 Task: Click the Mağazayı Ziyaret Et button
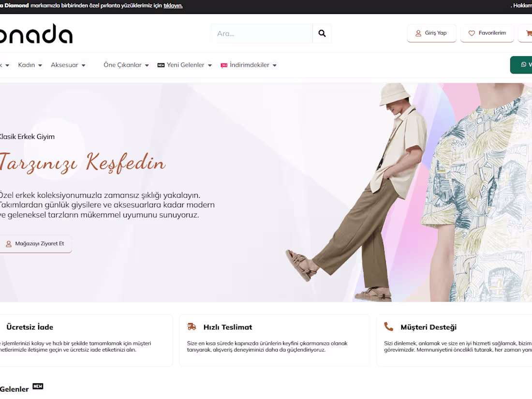click(x=35, y=244)
